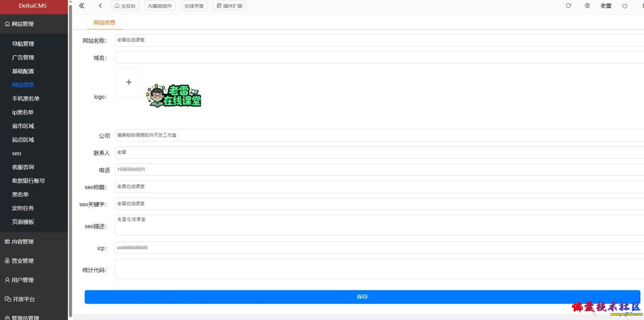This screenshot has height=320, width=644.
Task: Click the globe icon in top bar
Action: click(587, 6)
